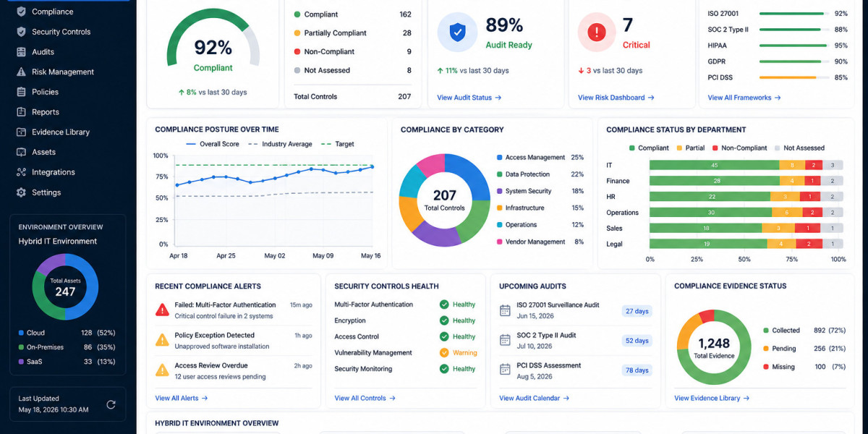Click the red Critical exclamation icon
The height and width of the screenshot is (434, 868).
[x=597, y=33]
